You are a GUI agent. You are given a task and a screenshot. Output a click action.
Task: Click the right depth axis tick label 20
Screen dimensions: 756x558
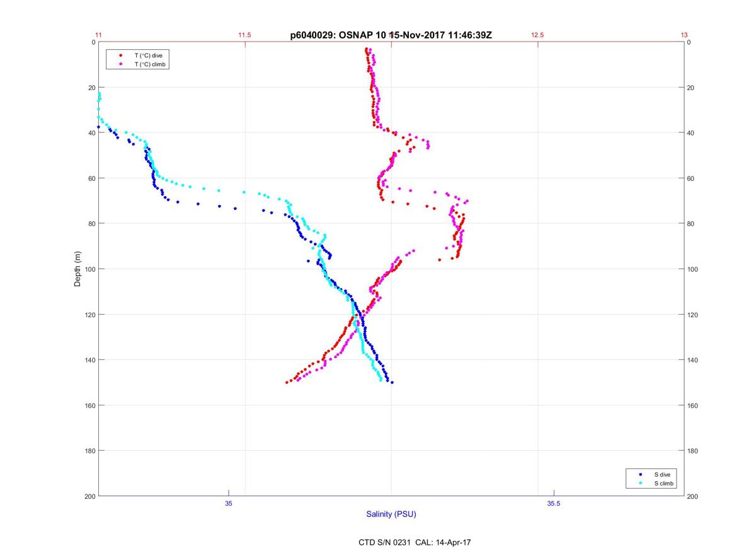(691, 88)
